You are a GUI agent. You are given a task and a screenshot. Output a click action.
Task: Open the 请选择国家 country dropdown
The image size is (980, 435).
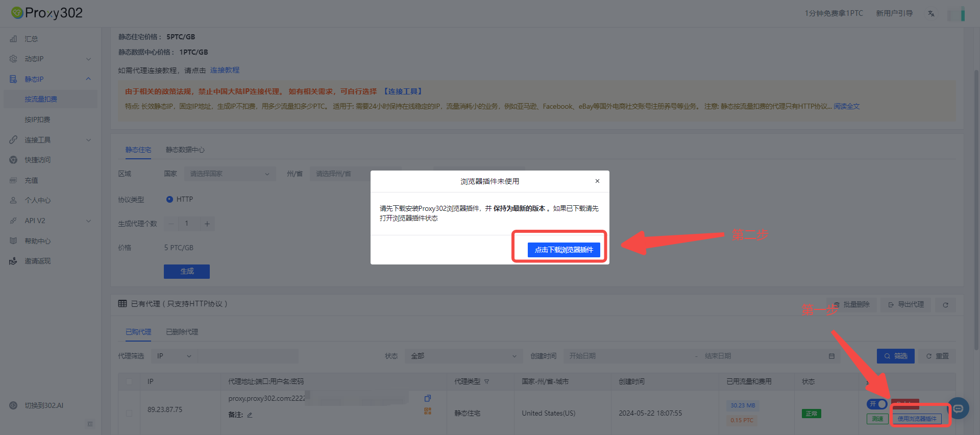[230, 174]
